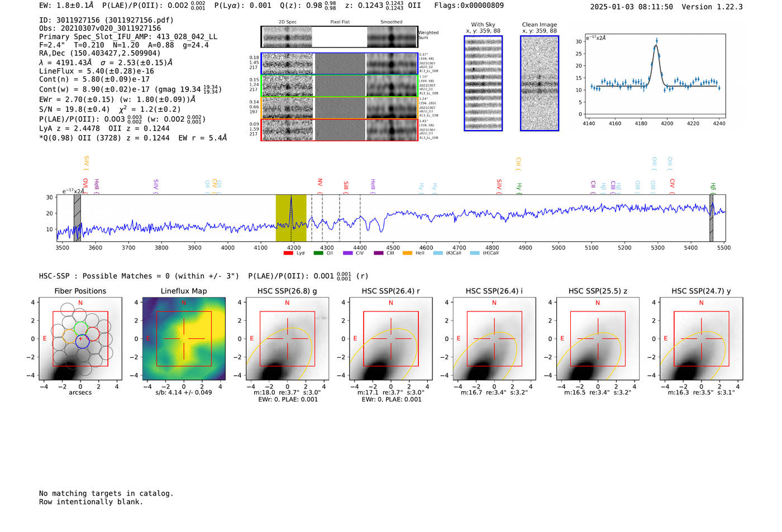The width and height of the screenshot is (782, 532).
Task: Select the green-bordered 2D spectrum row
Action: point(340,86)
